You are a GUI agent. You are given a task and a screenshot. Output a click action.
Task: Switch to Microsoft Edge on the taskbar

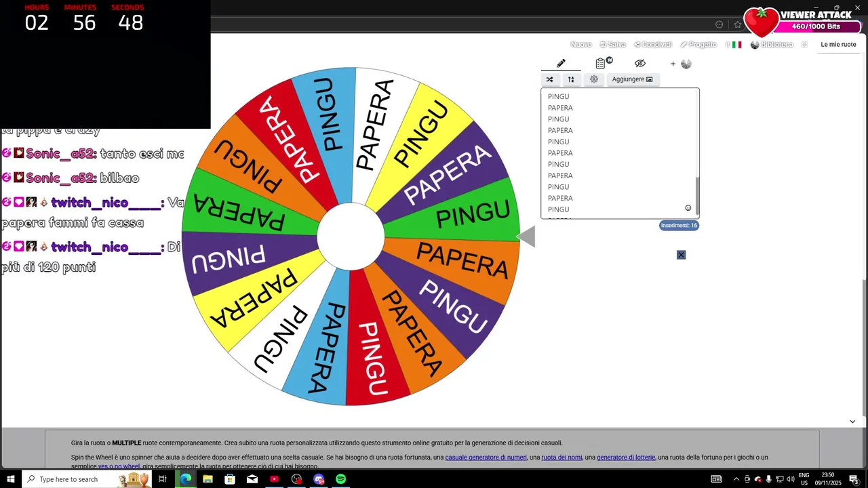click(x=185, y=479)
